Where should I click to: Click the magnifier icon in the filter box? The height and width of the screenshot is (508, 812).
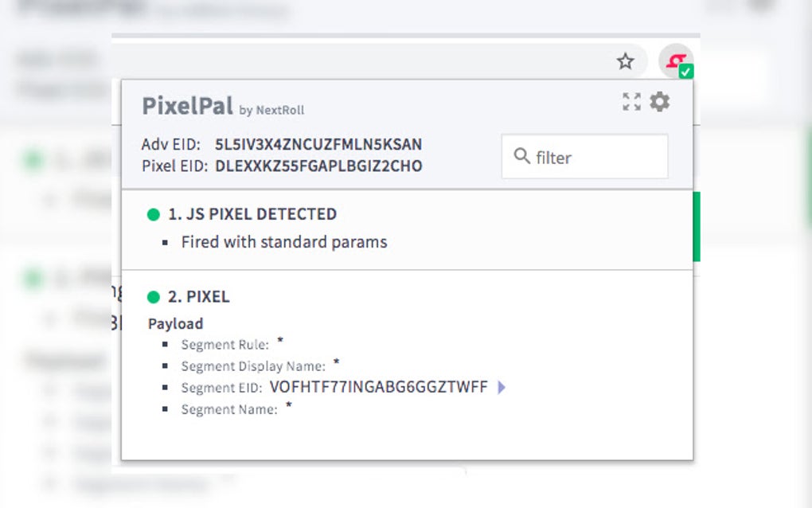pos(521,157)
